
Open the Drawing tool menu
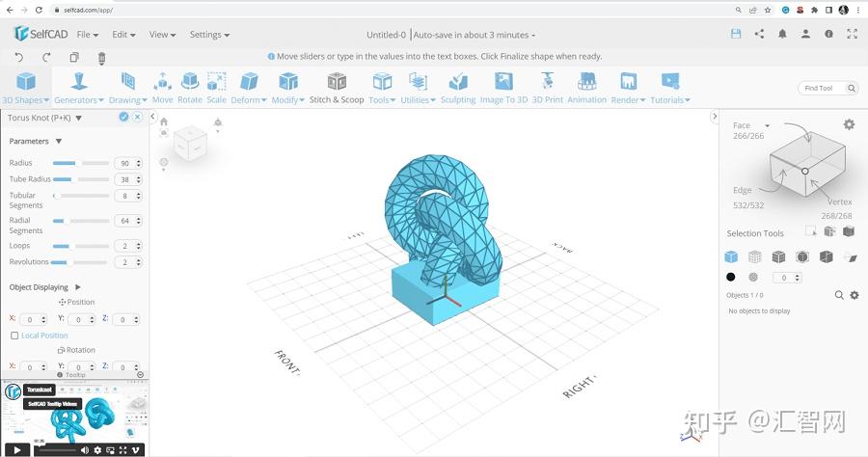[x=128, y=88]
